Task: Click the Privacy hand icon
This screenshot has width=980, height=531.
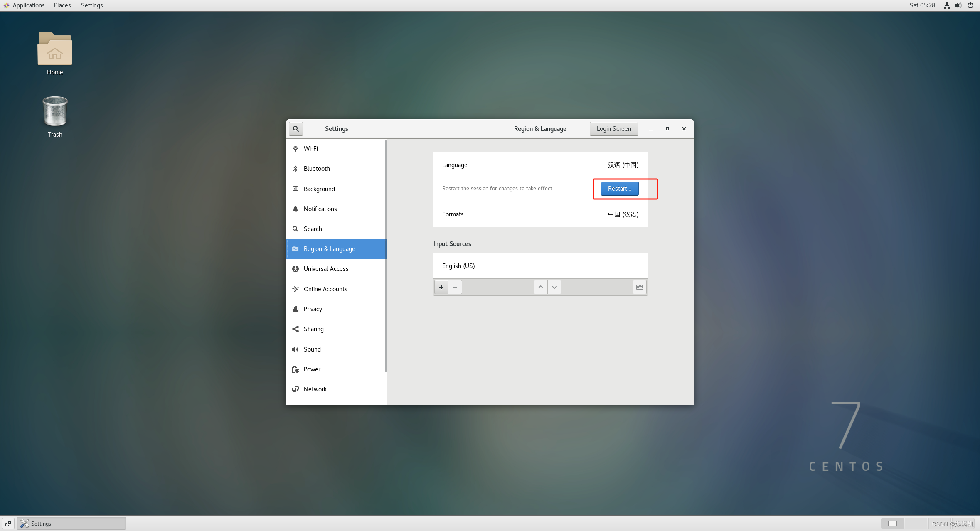Action: click(295, 309)
